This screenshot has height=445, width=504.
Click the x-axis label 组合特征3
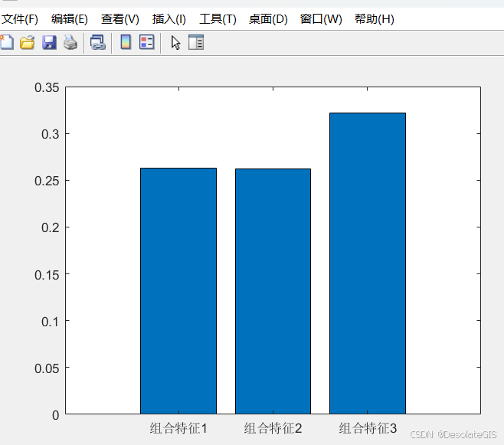tap(368, 428)
